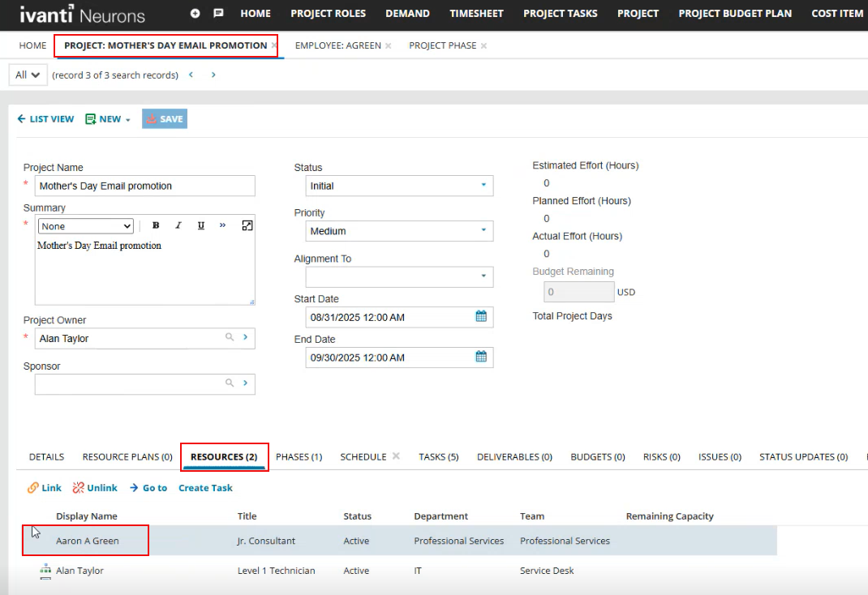This screenshot has width=868, height=595.
Task: Click the plus icon in the top bar
Action: [x=195, y=13]
